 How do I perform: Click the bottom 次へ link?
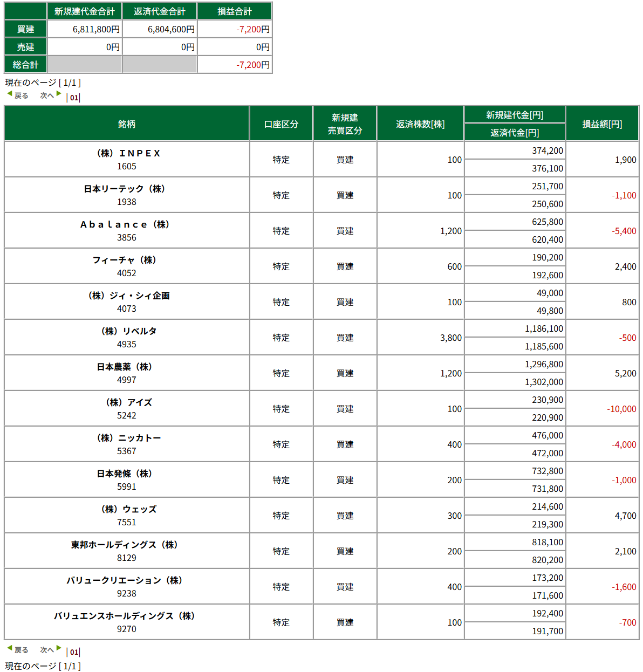(47, 650)
